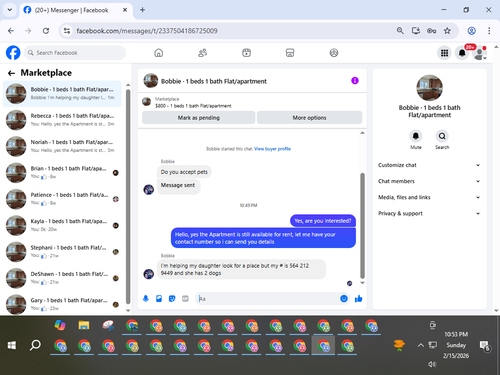The width and height of the screenshot is (500, 375).
Task: Search in conversation magnifier icon
Action: 442,136
